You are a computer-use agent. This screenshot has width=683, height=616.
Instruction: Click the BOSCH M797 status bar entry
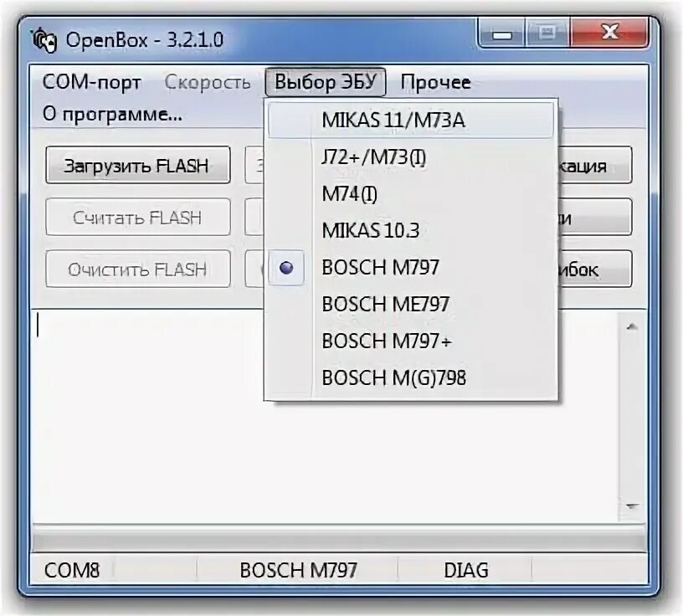point(298,570)
